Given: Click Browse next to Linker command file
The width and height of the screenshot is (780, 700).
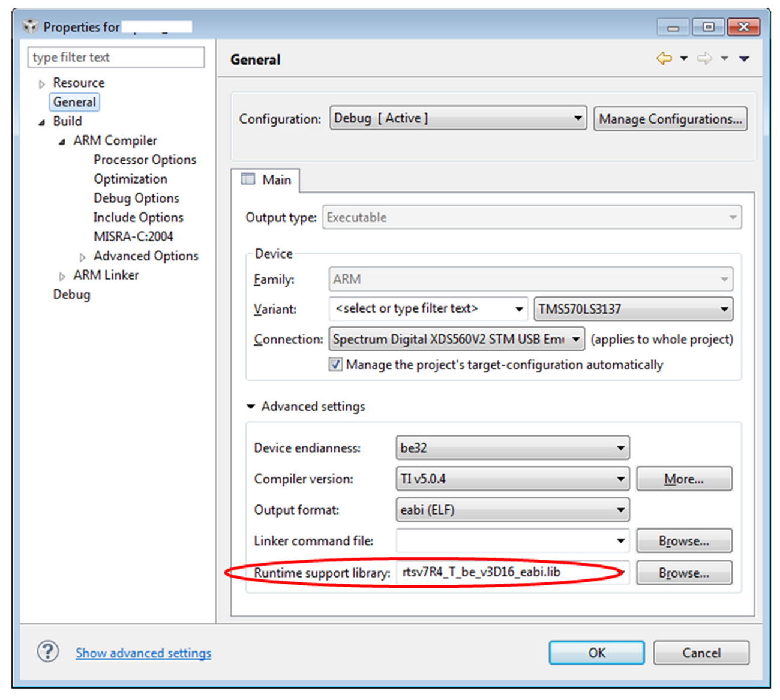Looking at the screenshot, I should (x=683, y=540).
